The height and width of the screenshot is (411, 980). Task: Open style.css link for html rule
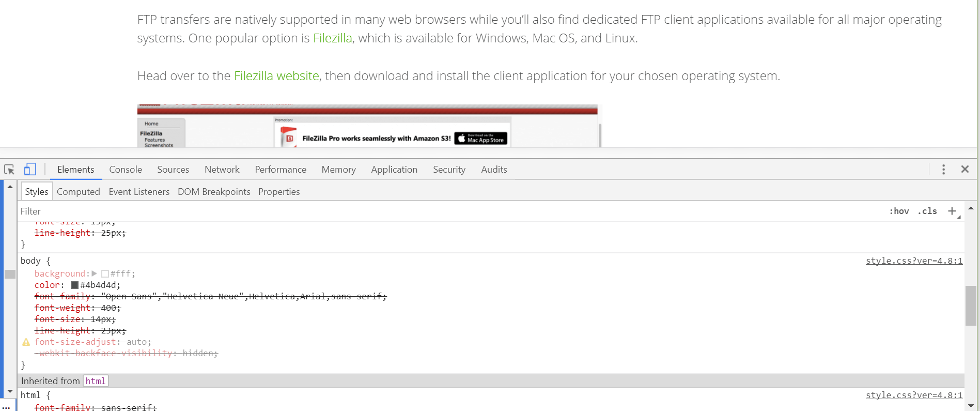tap(914, 395)
